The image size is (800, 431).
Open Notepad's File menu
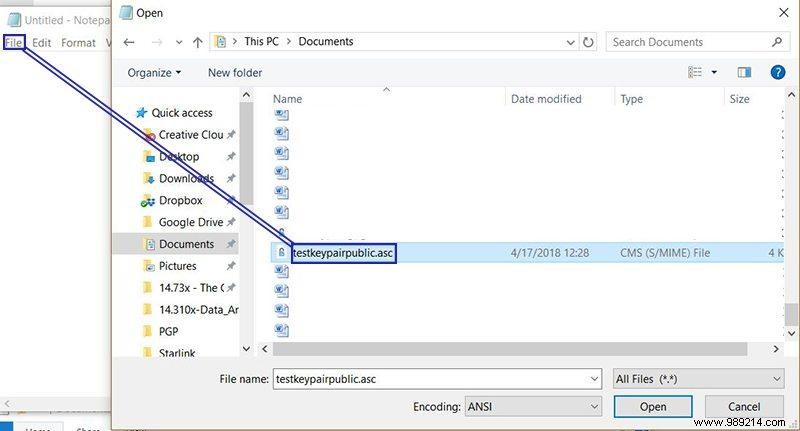(14, 43)
